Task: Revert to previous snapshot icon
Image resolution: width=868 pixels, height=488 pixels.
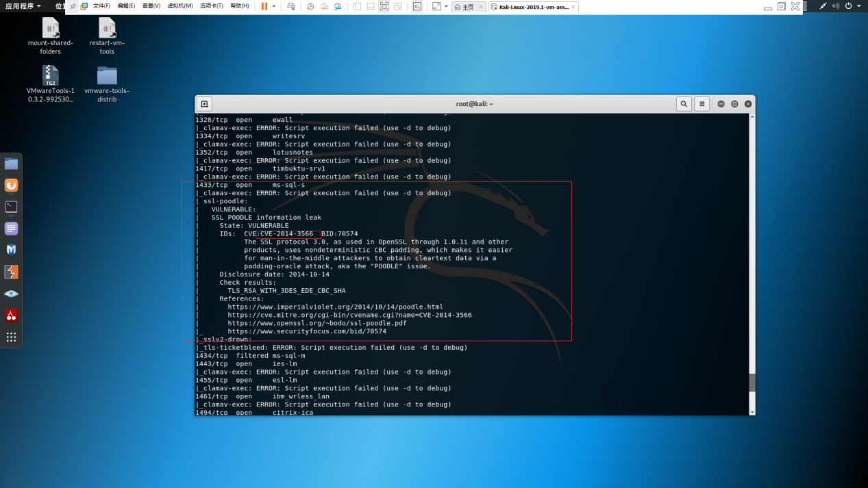Action: click(x=324, y=6)
